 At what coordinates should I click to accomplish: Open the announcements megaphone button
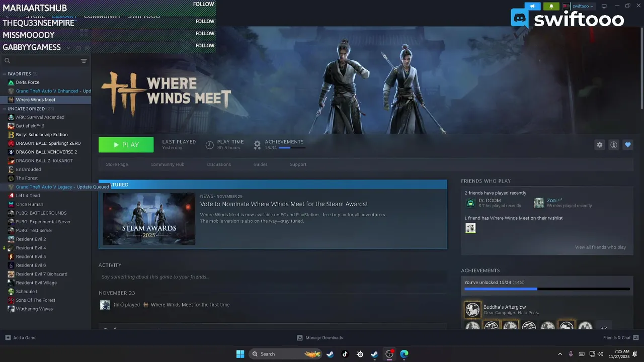click(x=532, y=6)
